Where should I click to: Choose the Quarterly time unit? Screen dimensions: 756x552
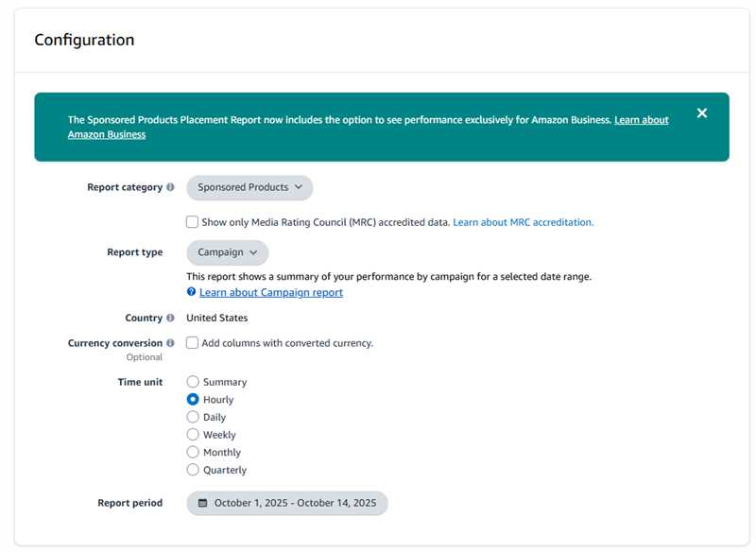tap(193, 470)
